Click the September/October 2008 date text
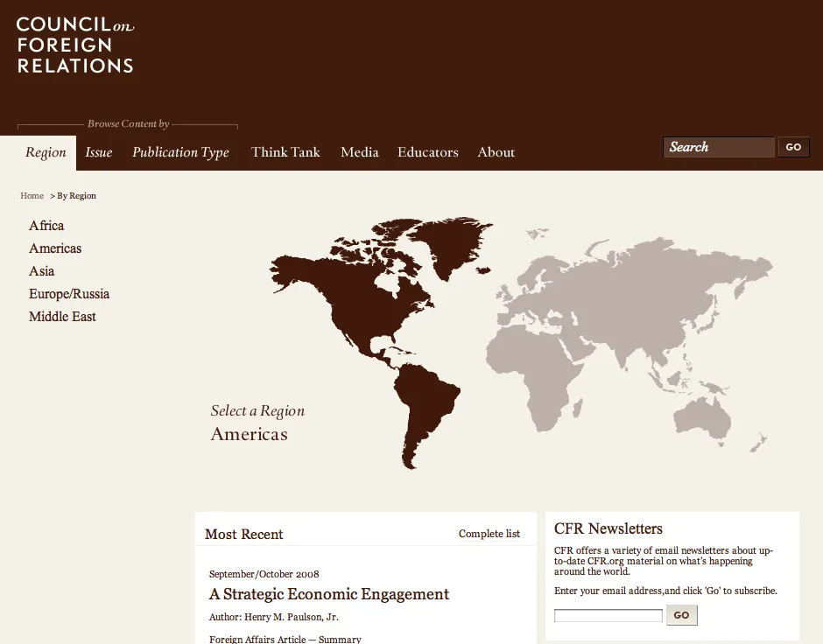 coord(264,574)
